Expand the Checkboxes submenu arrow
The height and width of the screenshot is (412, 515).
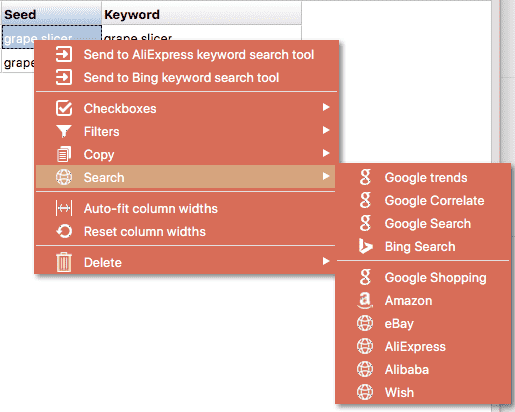pos(326,107)
